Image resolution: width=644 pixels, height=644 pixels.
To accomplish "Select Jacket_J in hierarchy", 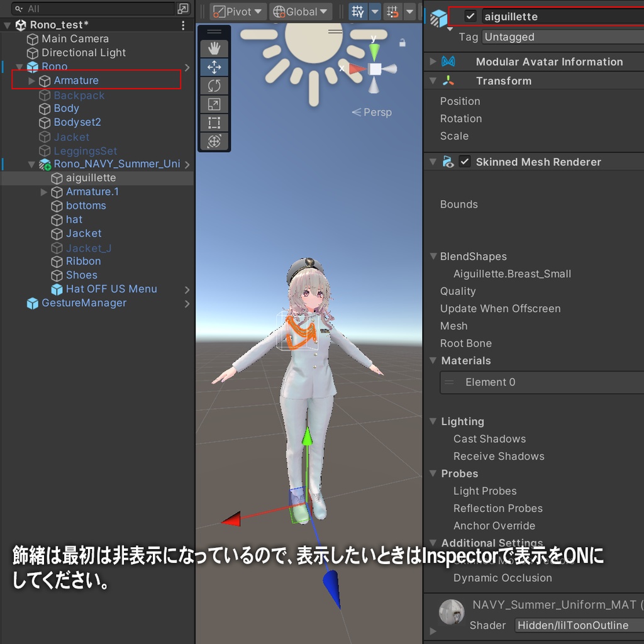I will coord(89,248).
